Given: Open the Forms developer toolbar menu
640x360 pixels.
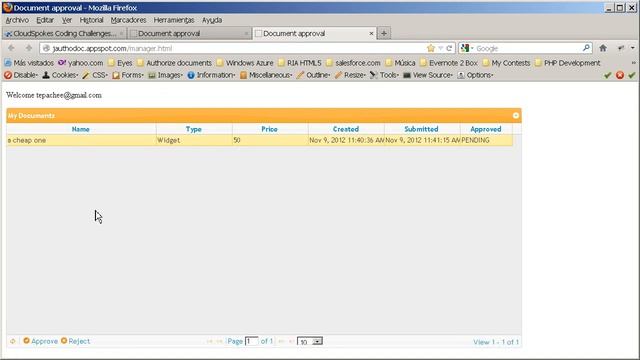Looking at the screenshot, I should click(128, 75).
